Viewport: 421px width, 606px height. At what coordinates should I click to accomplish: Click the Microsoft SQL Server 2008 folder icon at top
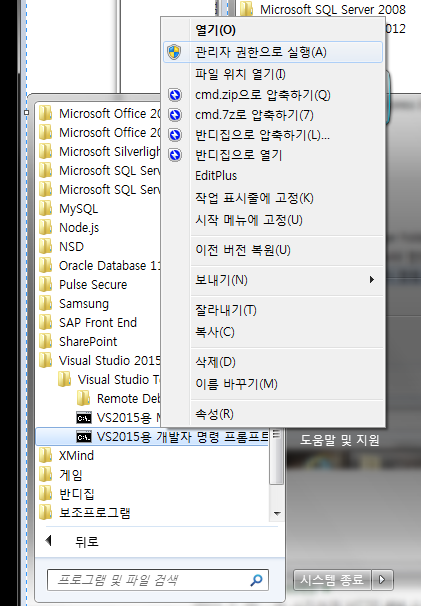246,9
